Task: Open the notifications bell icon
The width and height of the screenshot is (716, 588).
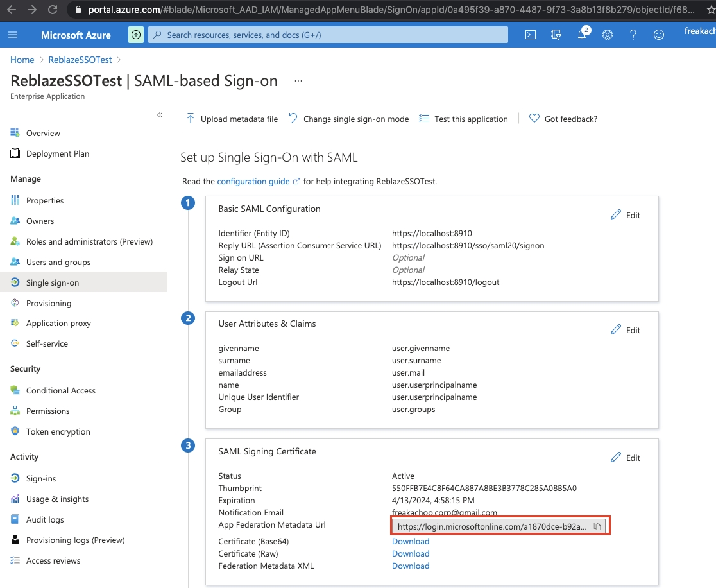Action: point(582,35)
